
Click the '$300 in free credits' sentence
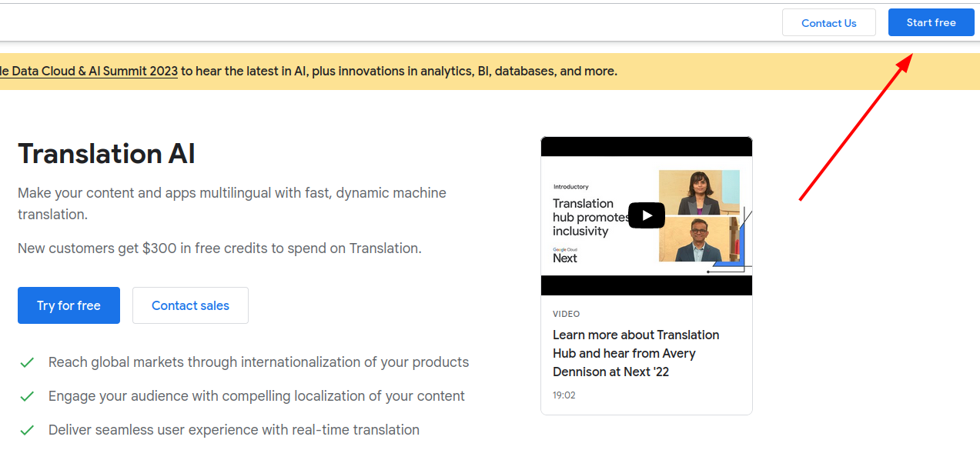pyautogui.click(x=219, y=248)
